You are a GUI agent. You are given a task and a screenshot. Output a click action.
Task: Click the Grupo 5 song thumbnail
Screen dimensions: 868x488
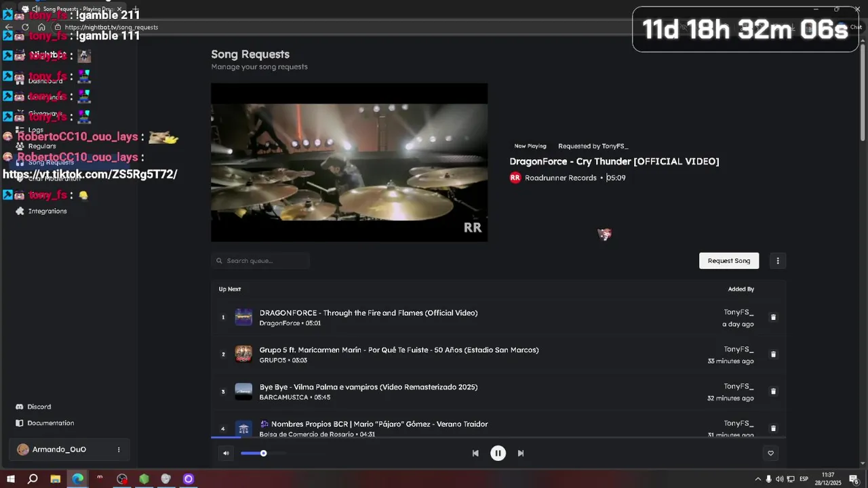243,354
